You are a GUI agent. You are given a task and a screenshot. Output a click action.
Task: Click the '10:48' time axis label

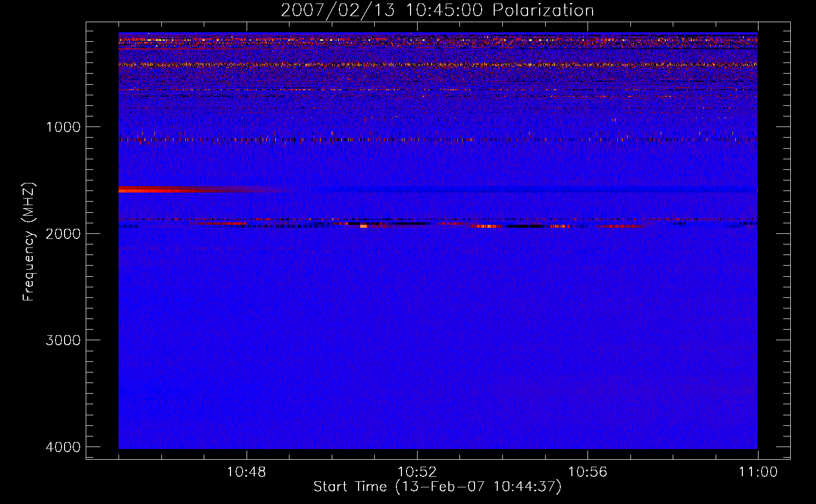point(247,472)
